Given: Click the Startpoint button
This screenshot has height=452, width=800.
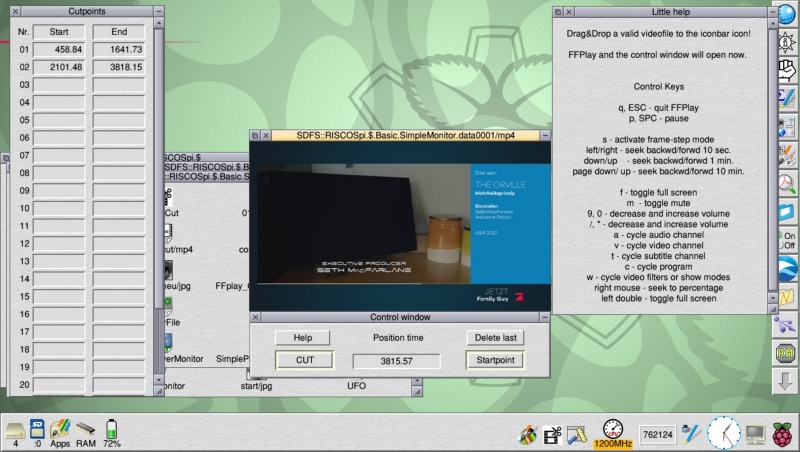Looking at the screenshot, I should (495, 360).
